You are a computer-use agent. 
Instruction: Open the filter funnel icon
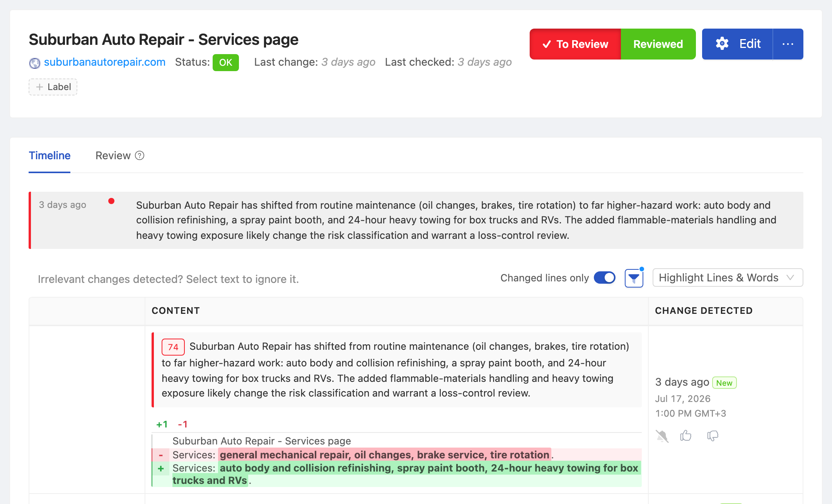634,278
